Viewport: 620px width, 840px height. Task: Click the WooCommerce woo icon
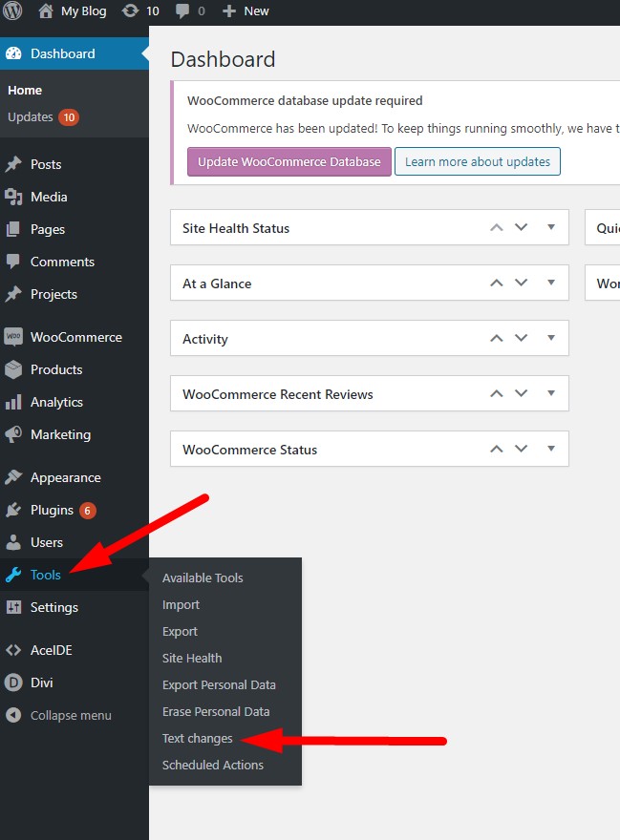point(13,337)
